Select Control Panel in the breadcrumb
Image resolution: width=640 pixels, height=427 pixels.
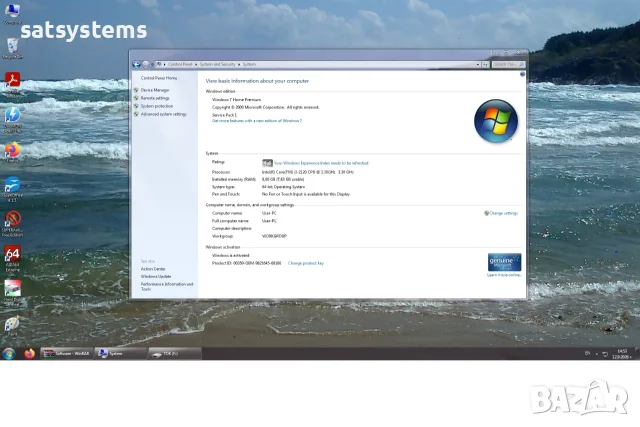pyautogui.click(x=180, y=64)
